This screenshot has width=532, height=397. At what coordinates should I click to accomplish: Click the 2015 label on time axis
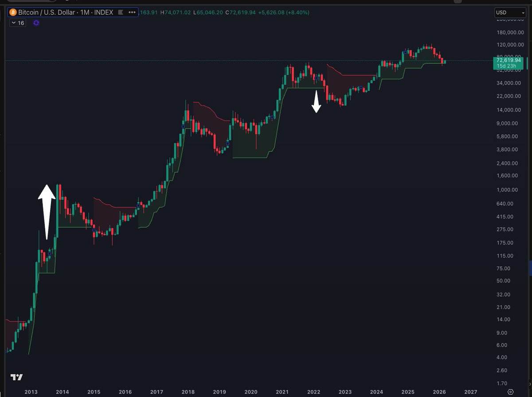94,392
